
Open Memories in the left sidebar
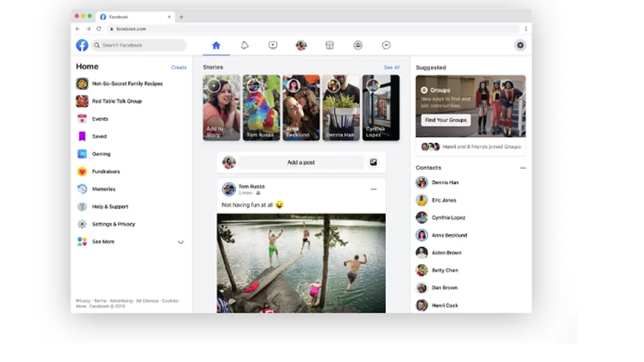coord(96,189)
